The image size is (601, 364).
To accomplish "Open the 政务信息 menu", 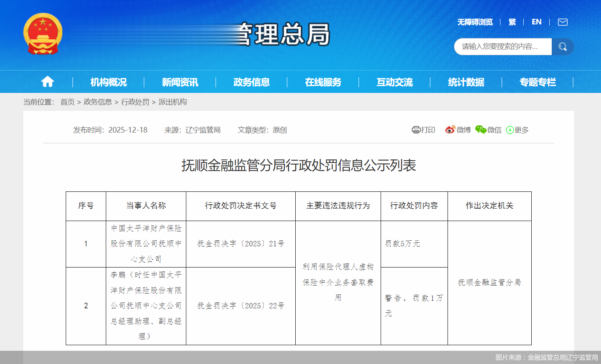I will tap(252, 82).
